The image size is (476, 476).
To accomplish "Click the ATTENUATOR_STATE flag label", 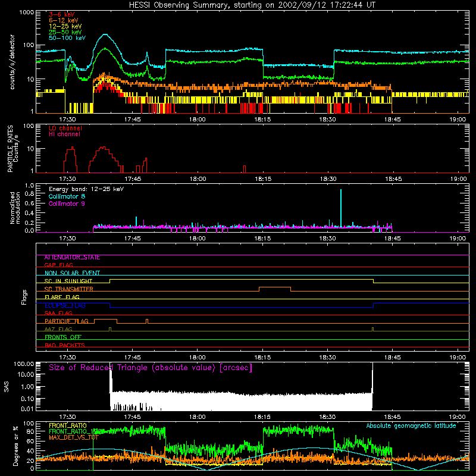I will pos(72,258).
